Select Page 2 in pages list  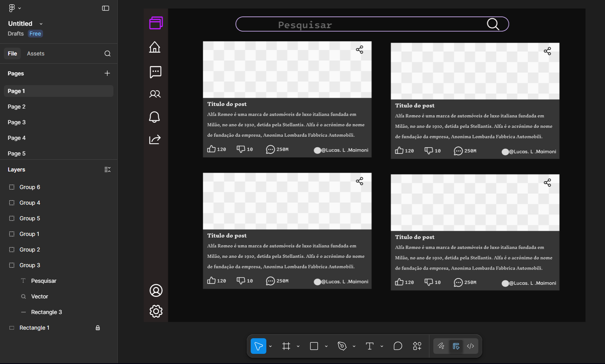point(59,107)
